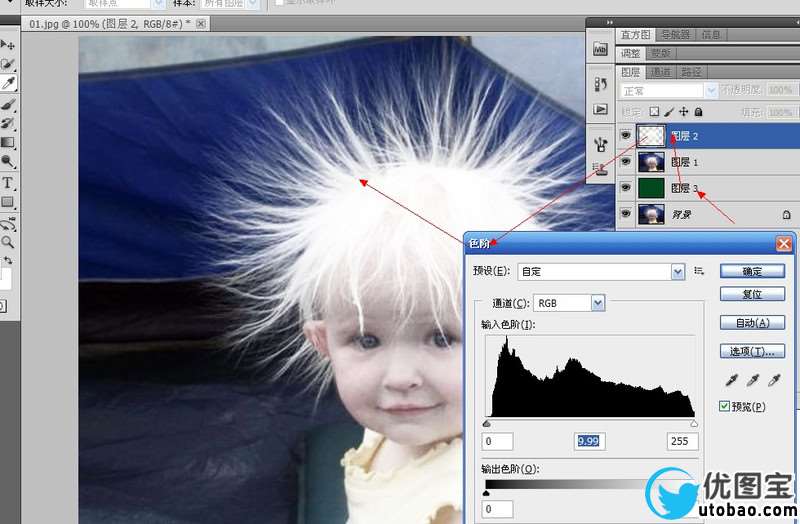The width and height of the screenshot is (800, 524).
Task: Open the History panel icon
Action: pos(600,84)
